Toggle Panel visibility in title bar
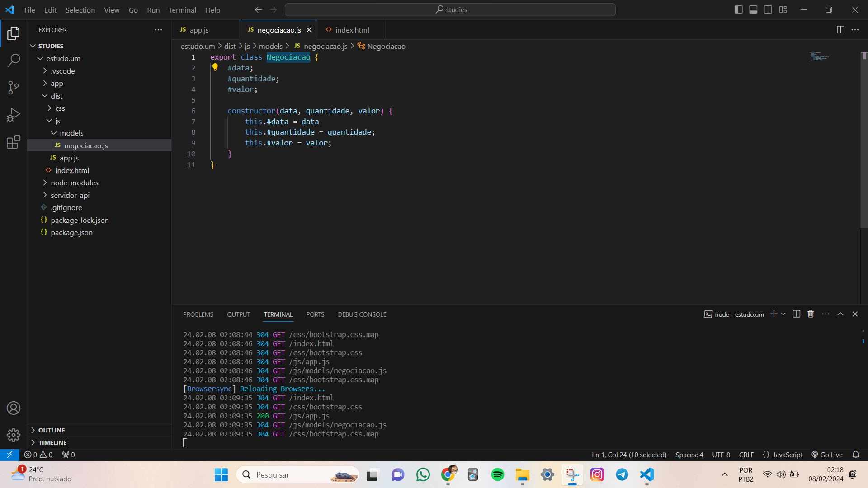This screenshot has width=868, height=488. coord(753,9)
